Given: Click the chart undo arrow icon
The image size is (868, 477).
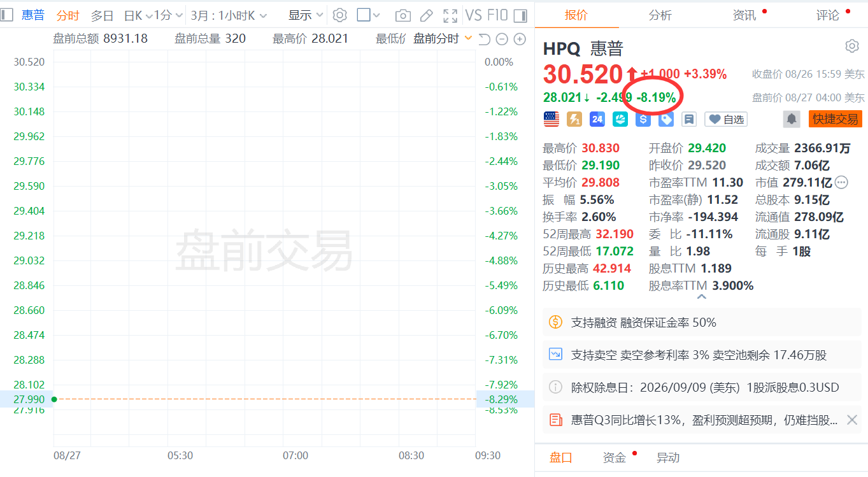Looking at the screenshot, I should pyautogui.click(x=484, y=39).
